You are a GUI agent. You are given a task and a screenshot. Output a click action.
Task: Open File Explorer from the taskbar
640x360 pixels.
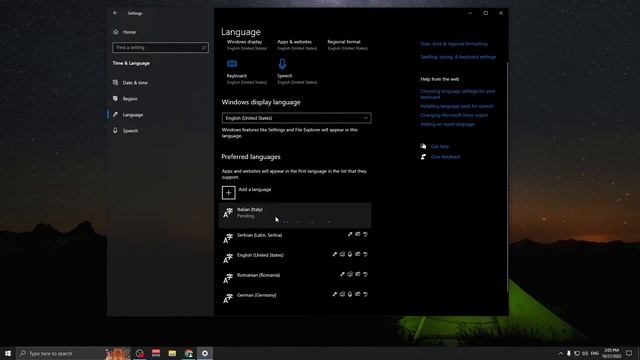coord(172,353)
